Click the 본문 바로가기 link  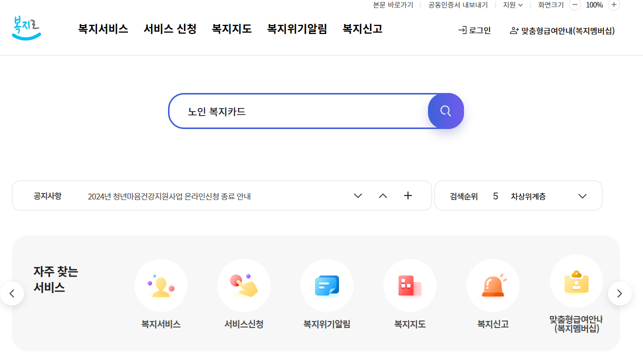tap(393, 5)
